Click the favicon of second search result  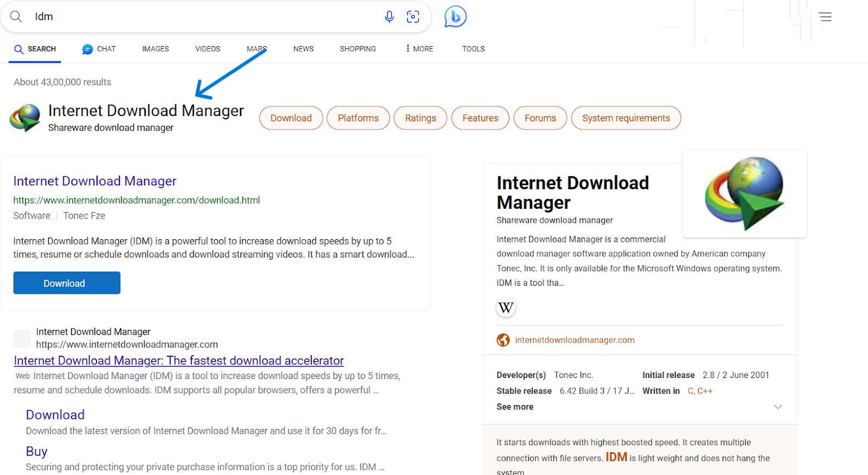pyautogui.click(x=22, y=338)
